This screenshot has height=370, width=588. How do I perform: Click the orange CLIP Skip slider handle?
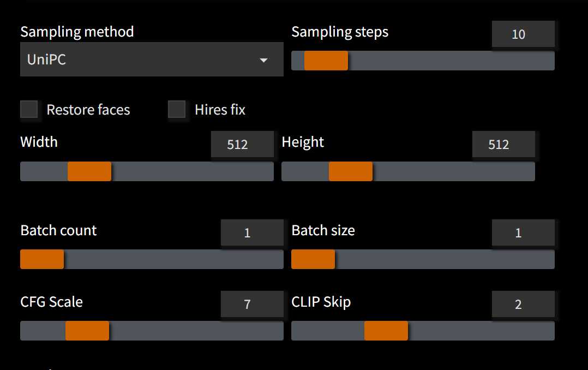click(x=386, y=331)
